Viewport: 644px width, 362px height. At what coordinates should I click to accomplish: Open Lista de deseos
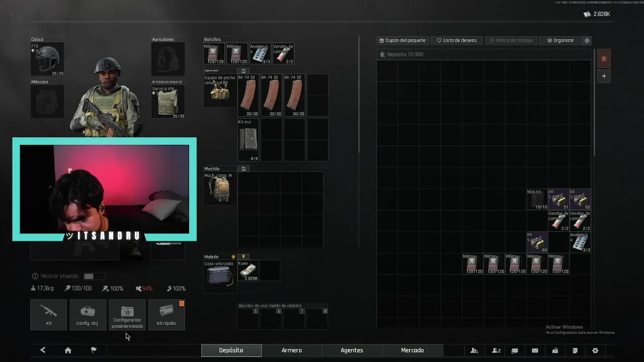(457, 40)
